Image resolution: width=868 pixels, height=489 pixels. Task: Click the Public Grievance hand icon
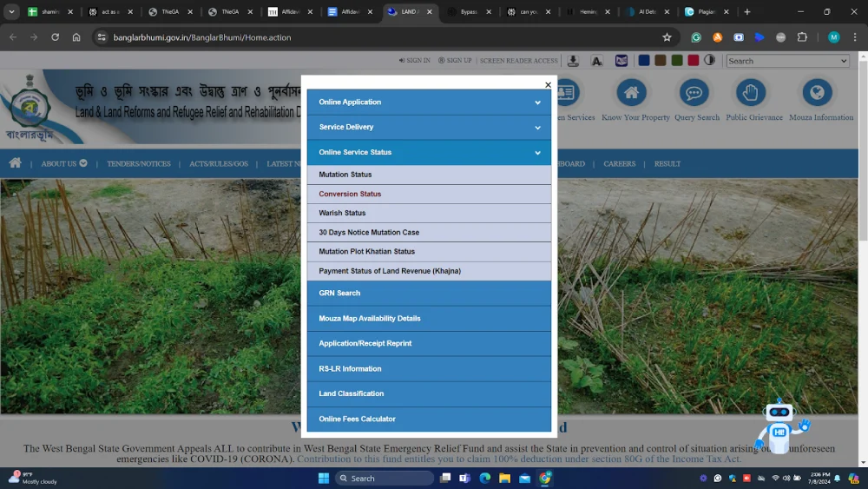pos(751,92)
